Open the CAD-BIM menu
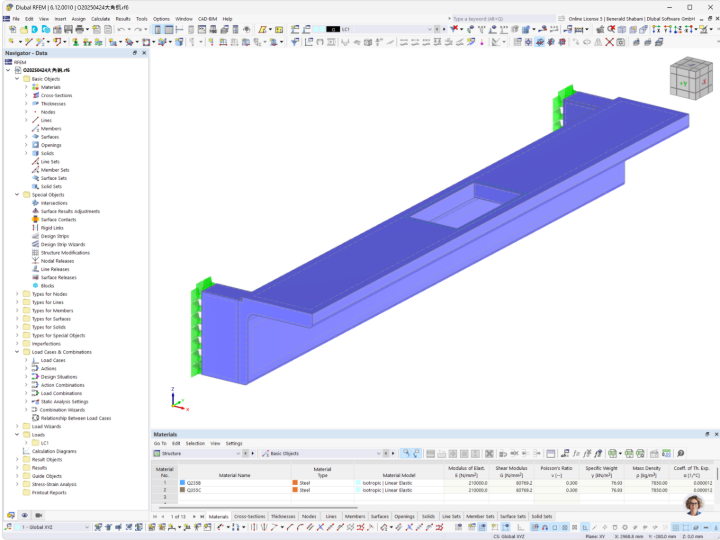 tap(207, 19)
